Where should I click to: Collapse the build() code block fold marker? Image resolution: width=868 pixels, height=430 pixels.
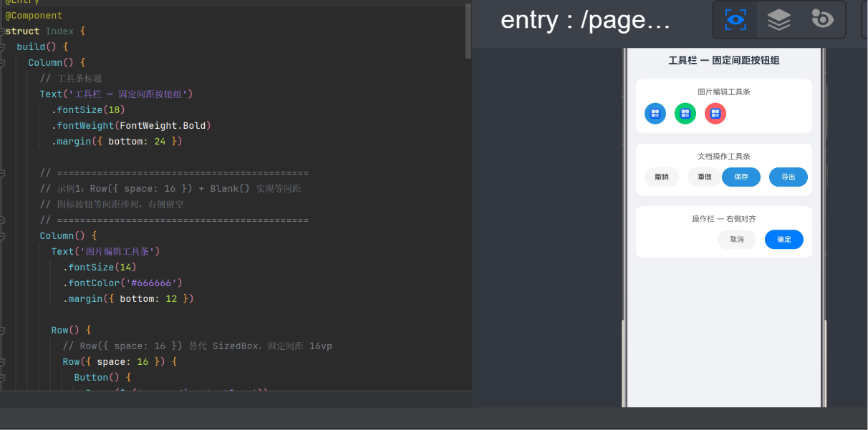pyautogui.click(x=3, y=47)
